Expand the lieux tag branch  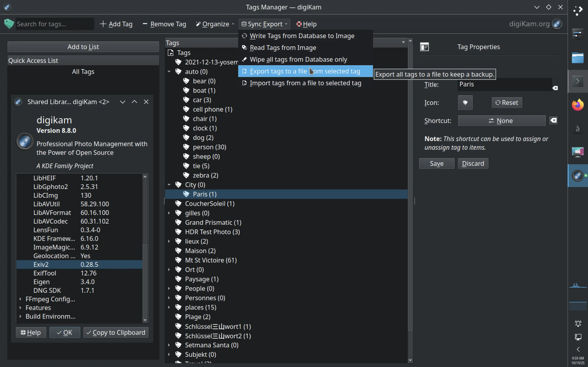169,241
